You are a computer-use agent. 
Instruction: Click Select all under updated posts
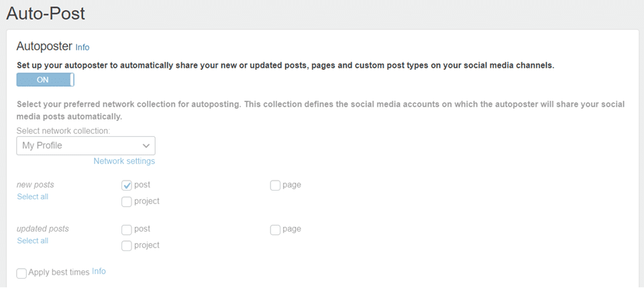[x=32, y=241]
